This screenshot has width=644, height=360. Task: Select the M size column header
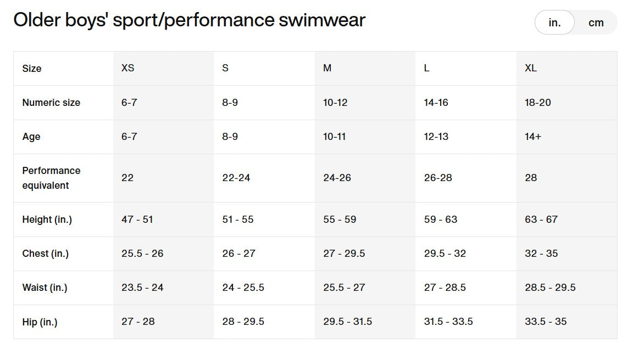pos(327,68)
